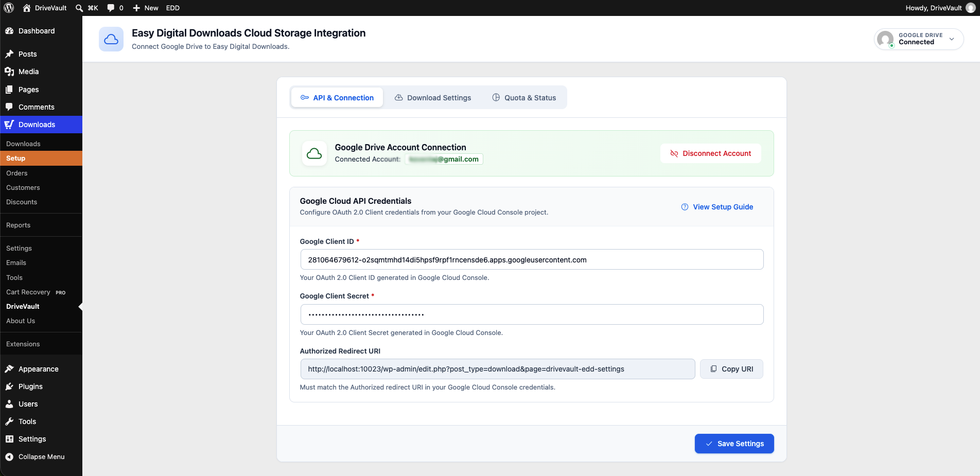Image resolution: width=980 pixels, height=476 pixels.
Task: Open the Appearance brush icon
Action: (9, 369)
